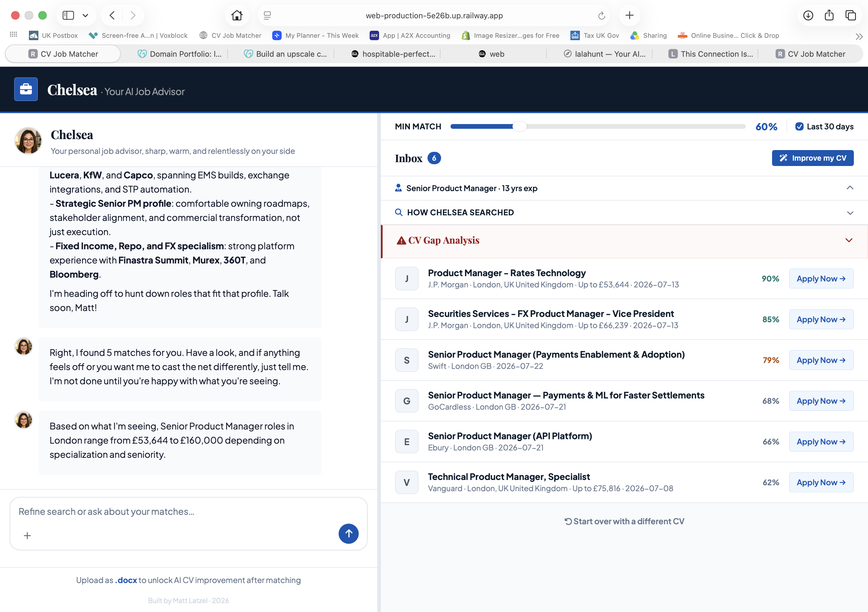Viewport: 868px width, 612px height.
Task: Open a new tab with plus icon
Action: pyautogui.click(x=629, y=16)
